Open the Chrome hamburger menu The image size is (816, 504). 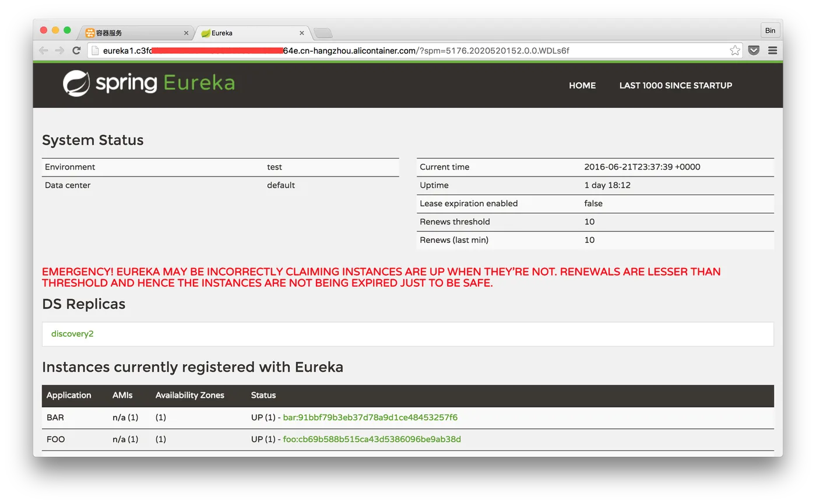click(773, 51)
